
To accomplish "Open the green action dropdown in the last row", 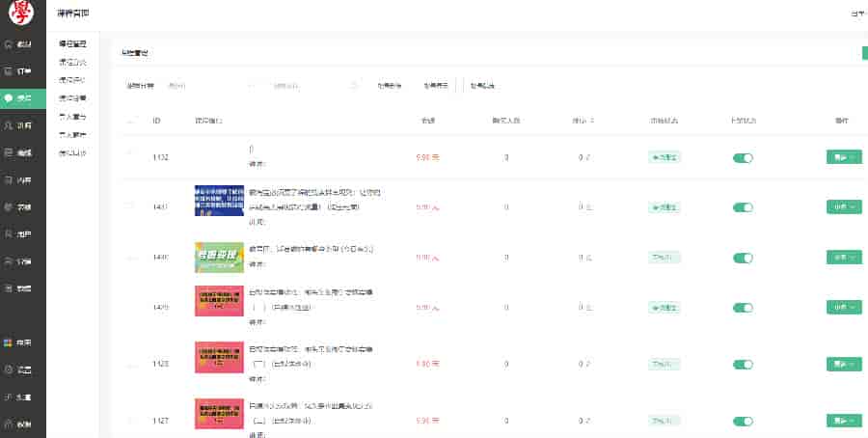I will pyautogui.click(x=843, y=421).
